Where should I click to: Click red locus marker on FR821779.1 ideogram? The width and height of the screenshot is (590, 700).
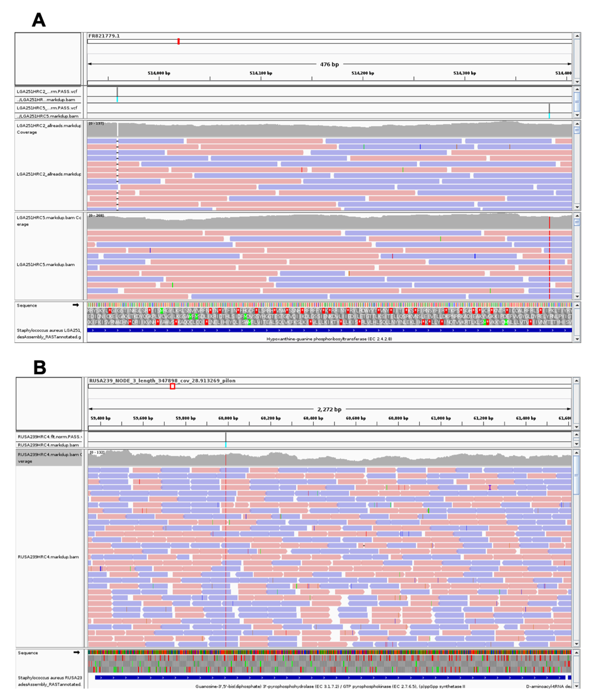coord(179,41)
